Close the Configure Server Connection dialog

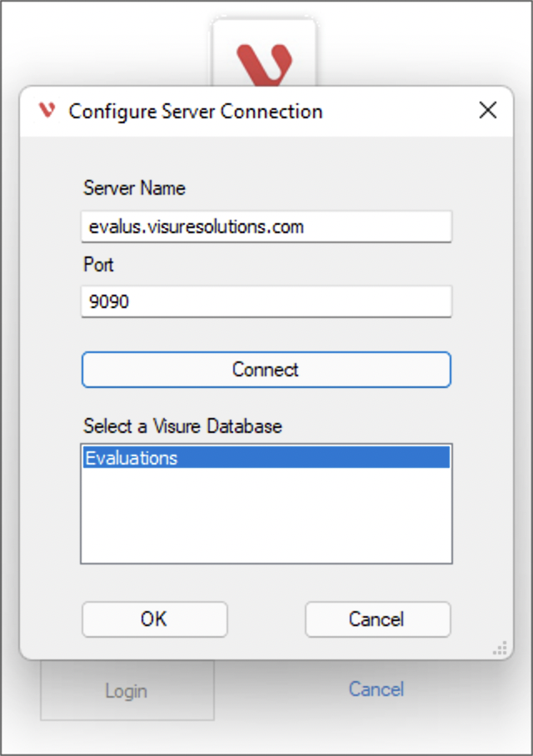[x=488, y=111]
